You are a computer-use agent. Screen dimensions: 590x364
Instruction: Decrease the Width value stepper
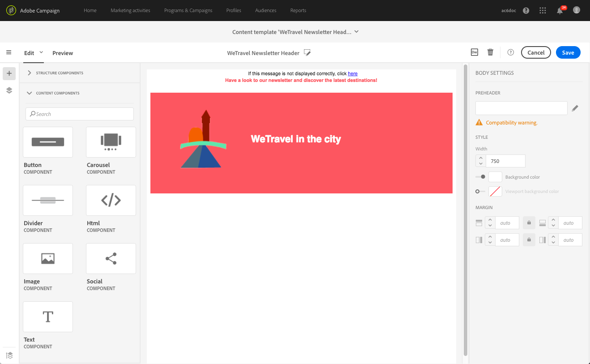481,164
